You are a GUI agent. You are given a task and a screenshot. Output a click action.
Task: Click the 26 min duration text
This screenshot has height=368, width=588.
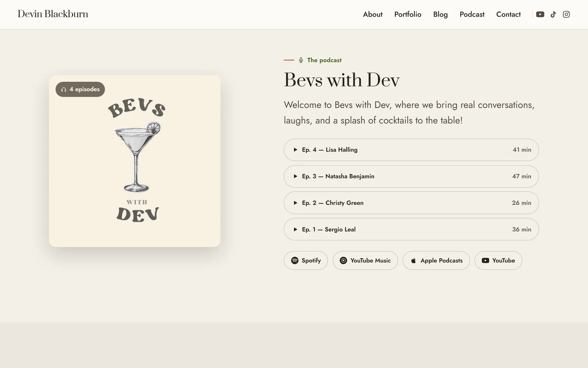tap(521, 203)
